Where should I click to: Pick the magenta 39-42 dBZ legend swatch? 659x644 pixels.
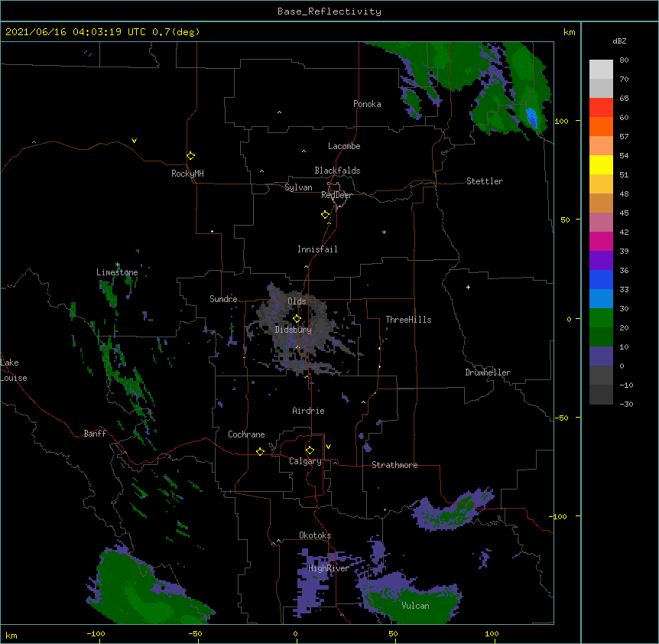tap(601, 241)
